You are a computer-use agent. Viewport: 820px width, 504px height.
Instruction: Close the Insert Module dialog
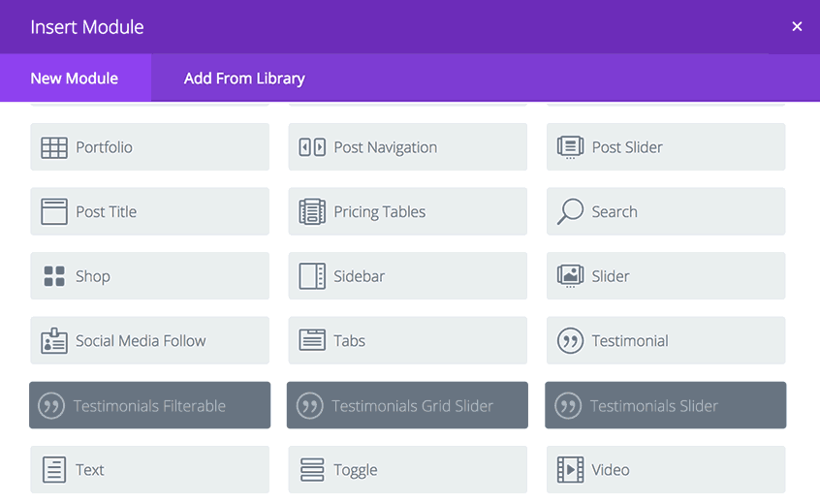797,27
